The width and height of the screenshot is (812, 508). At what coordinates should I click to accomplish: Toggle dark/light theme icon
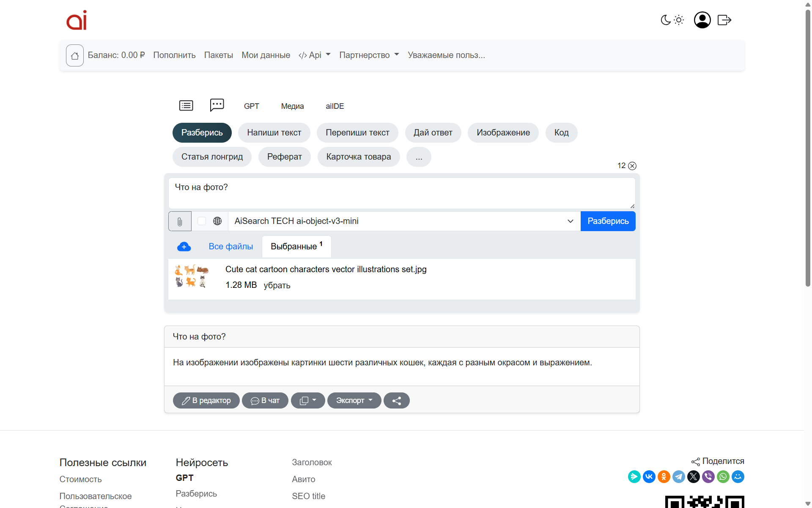[672, 20]
